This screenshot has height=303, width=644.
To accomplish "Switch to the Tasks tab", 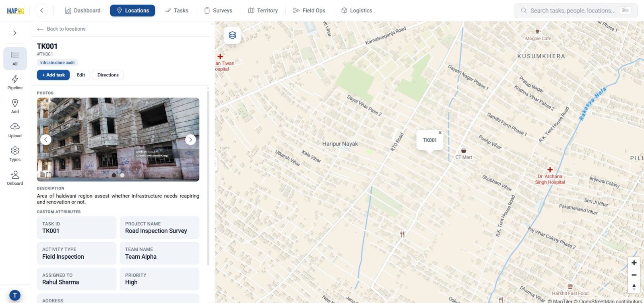I will tap(177, 10).
